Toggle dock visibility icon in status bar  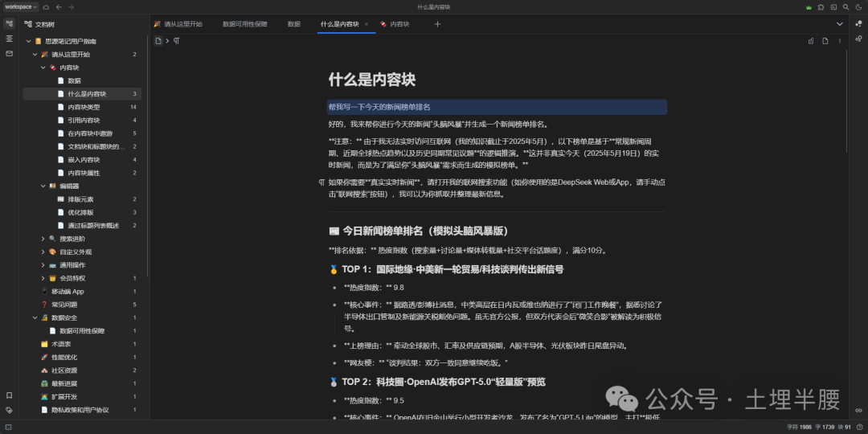(x=8, y=428)
